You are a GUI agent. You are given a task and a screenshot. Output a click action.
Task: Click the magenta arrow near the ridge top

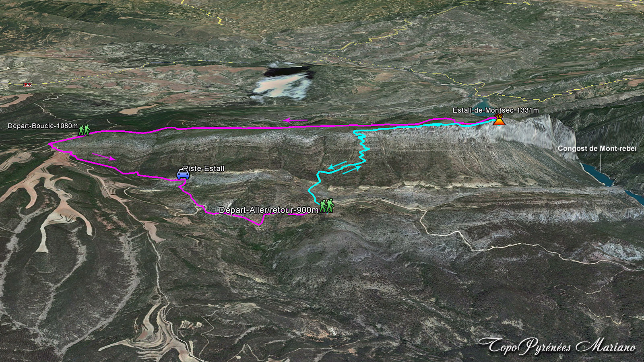point(296,120)
